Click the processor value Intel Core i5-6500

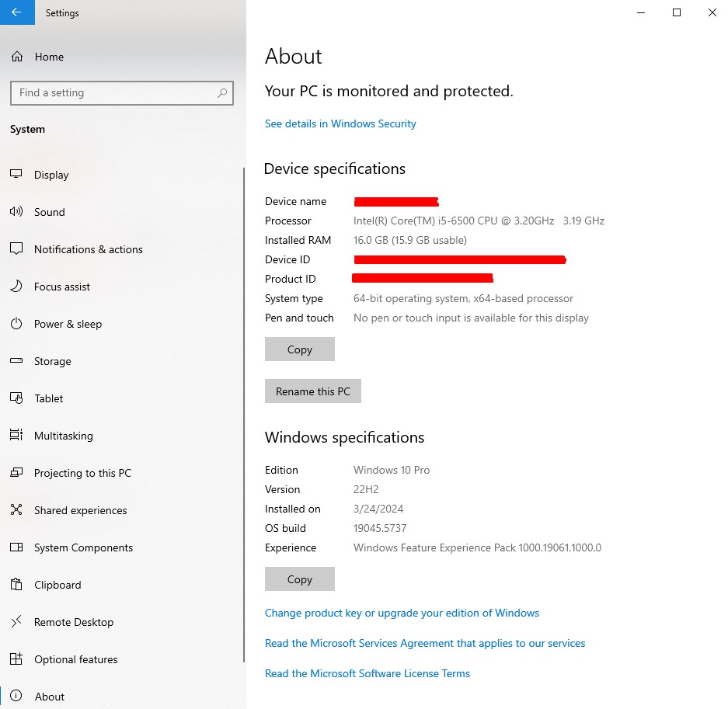tap(479, 221)
